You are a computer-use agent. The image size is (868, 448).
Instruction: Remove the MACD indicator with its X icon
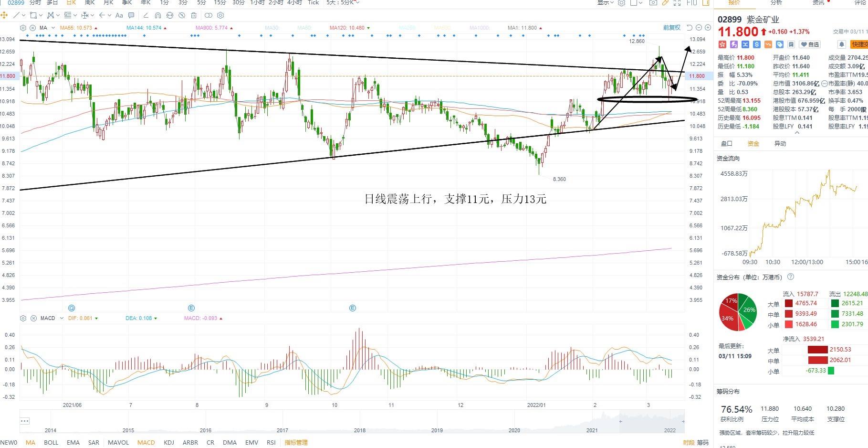tap(33, 318)
